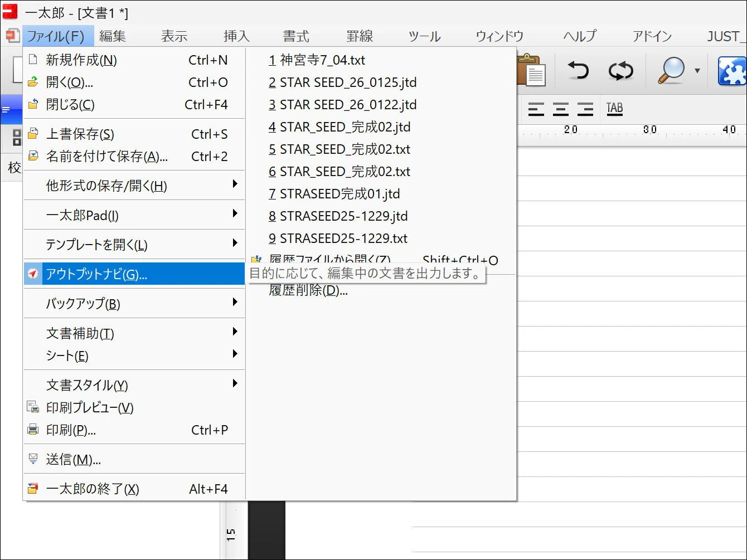Click the redo/repeat loop arrows icon
The image size is (747, 560).
[620, 71]
